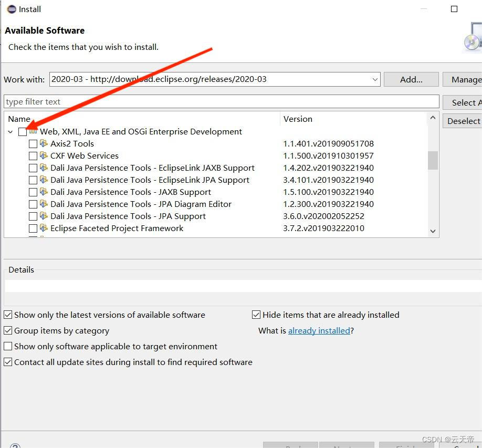Screen dimensions: 482x448
Task: Click the Axis2 Tools feature icon
Action: [44, 143]
